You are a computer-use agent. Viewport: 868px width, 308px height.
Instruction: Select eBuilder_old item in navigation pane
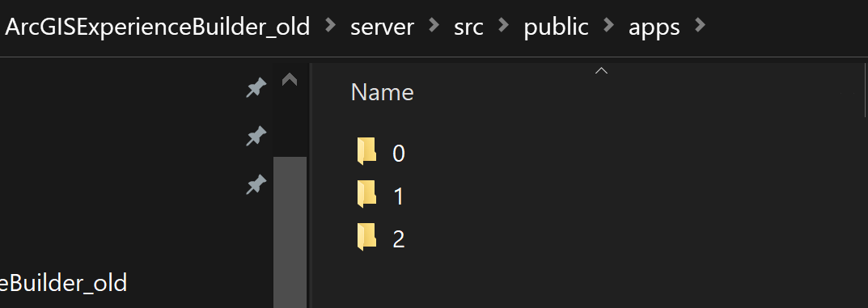[64, 283]
